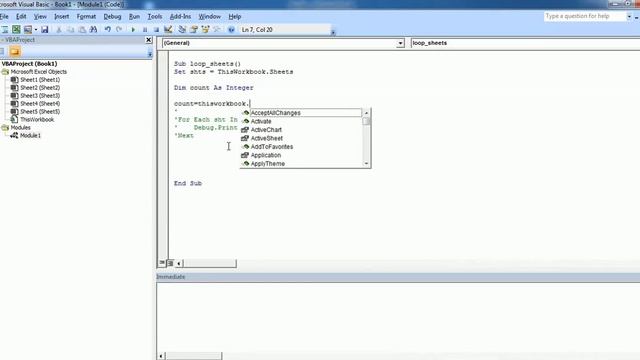Switch to Full Module View button
This screenshot has height=360, width=640.
tap(171, 263)
